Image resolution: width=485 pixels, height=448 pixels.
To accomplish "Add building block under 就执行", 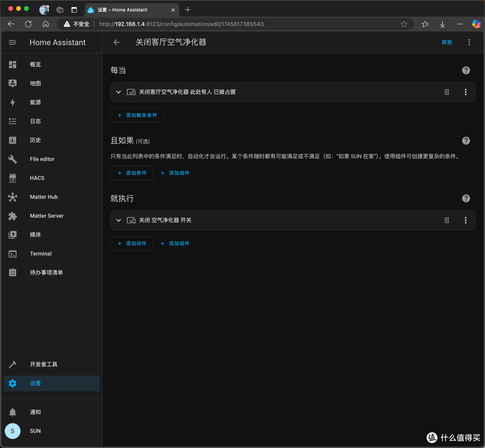I will pos(175,244).
